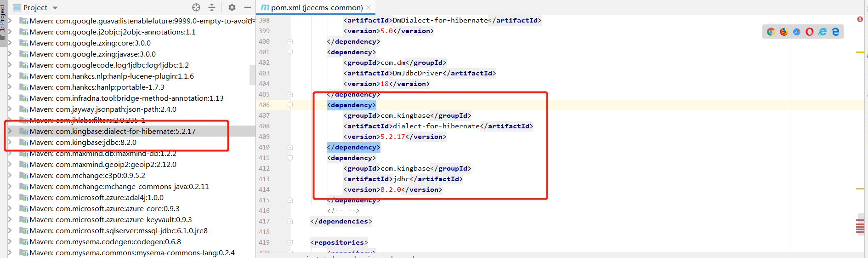Click version value 5.2.17 on line 409
868x258 pixels.
(x=393, y=137)
